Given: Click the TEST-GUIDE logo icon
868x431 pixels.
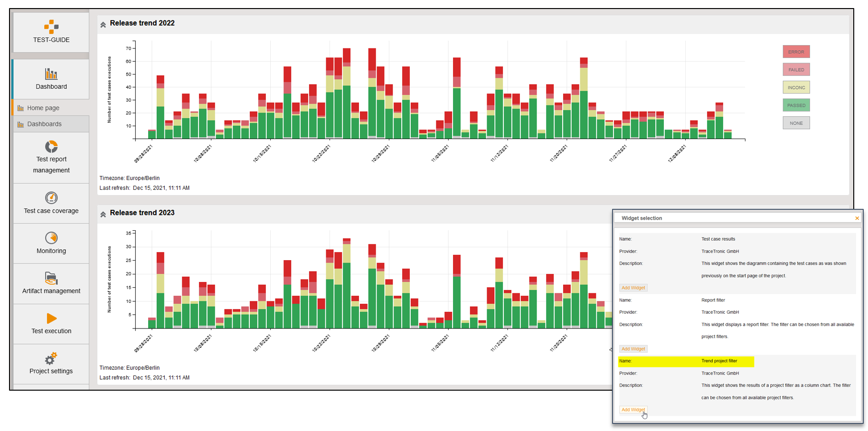Looking at the screenshot, I should click(51, 27).
